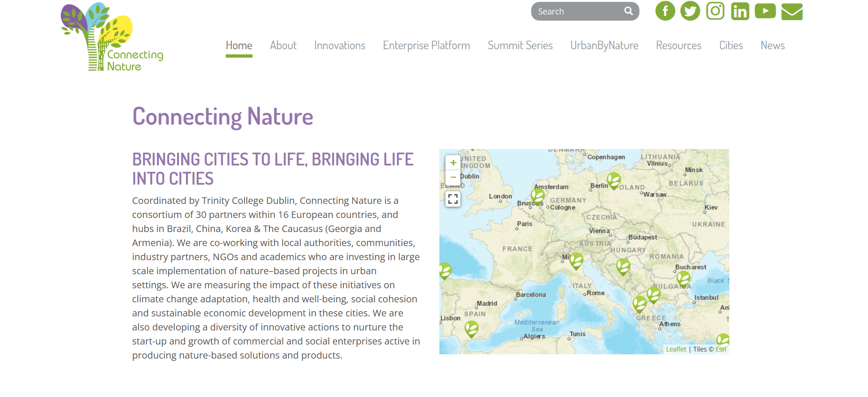Click the Connecting Nature tree logo
This screenshot has width=868, height=397.
(111, 37)
